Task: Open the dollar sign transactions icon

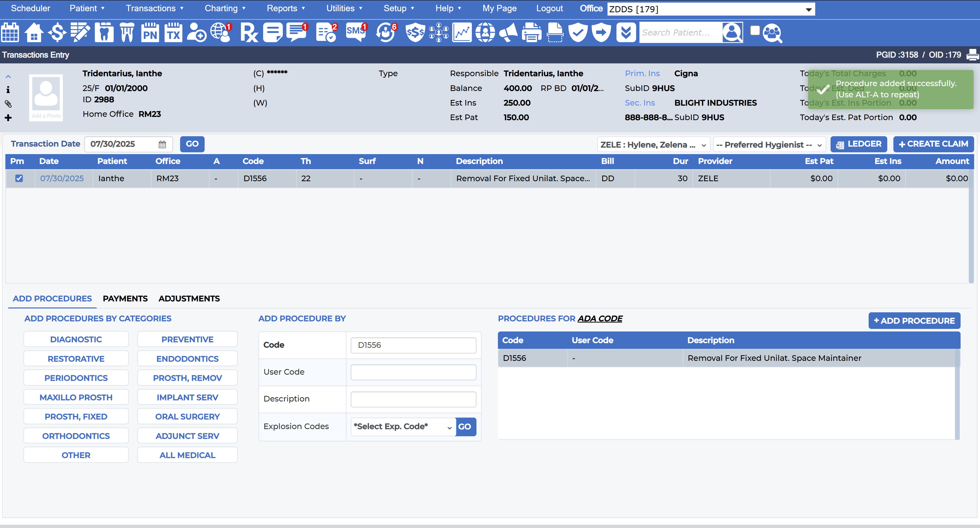Action: (x=57, y=33)
